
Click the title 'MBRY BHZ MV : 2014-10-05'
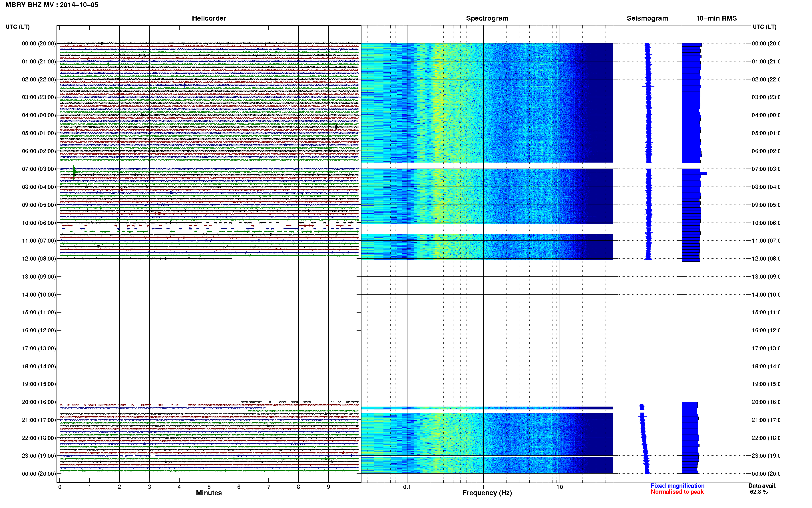coord(52,5)
